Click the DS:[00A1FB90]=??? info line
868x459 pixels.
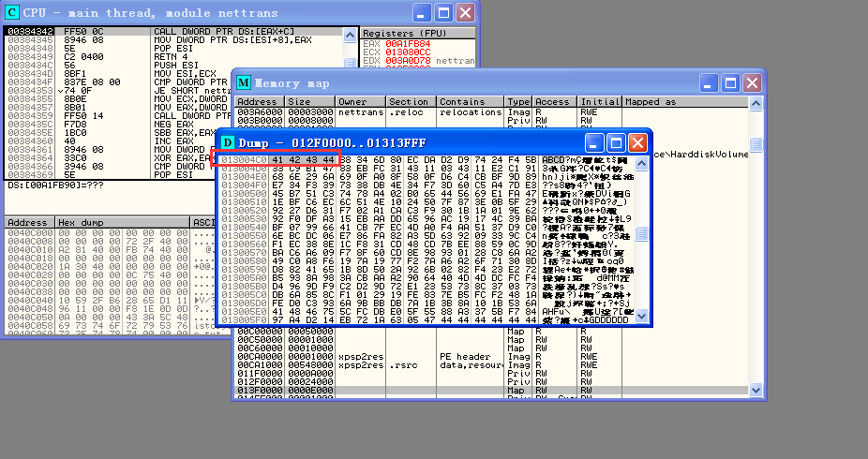coord(55,185)
